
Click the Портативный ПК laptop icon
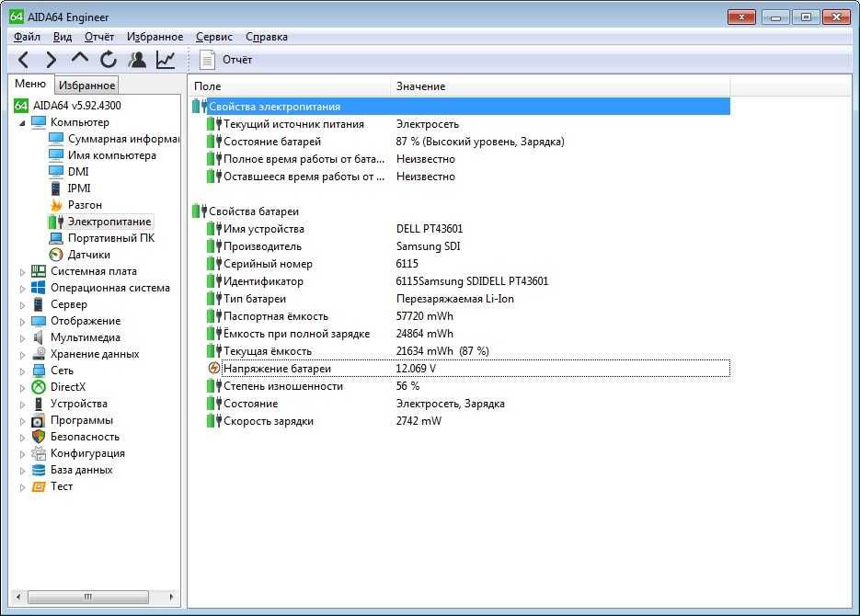coord(56,238)
